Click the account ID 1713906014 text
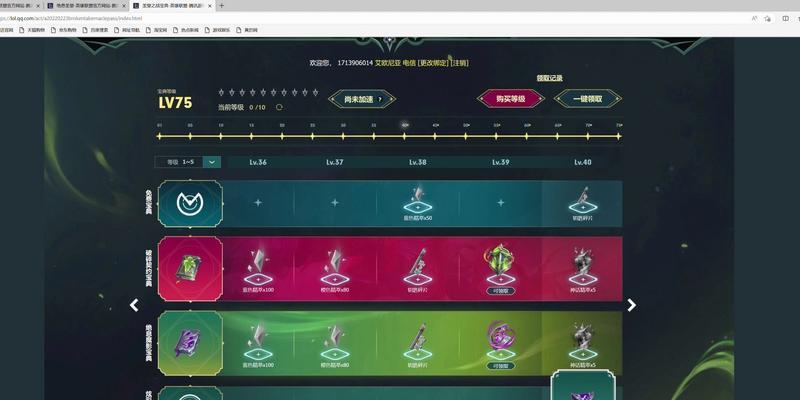 355,63
